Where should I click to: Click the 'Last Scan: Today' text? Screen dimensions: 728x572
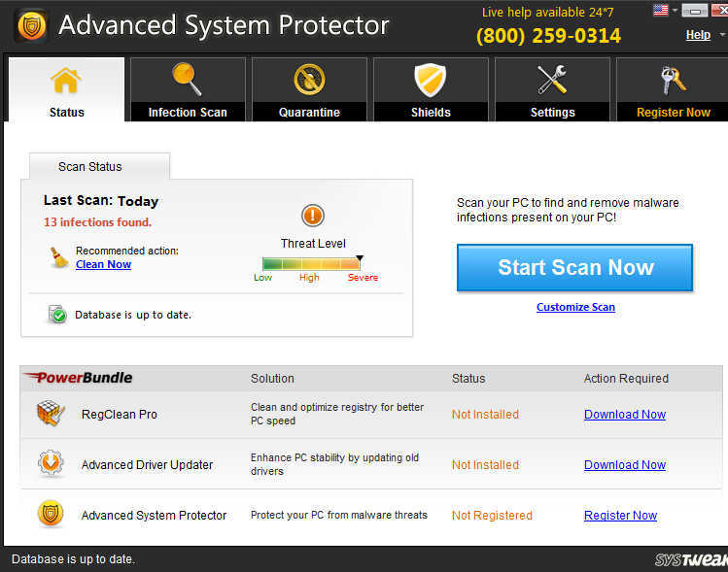(x=101, y=201)
